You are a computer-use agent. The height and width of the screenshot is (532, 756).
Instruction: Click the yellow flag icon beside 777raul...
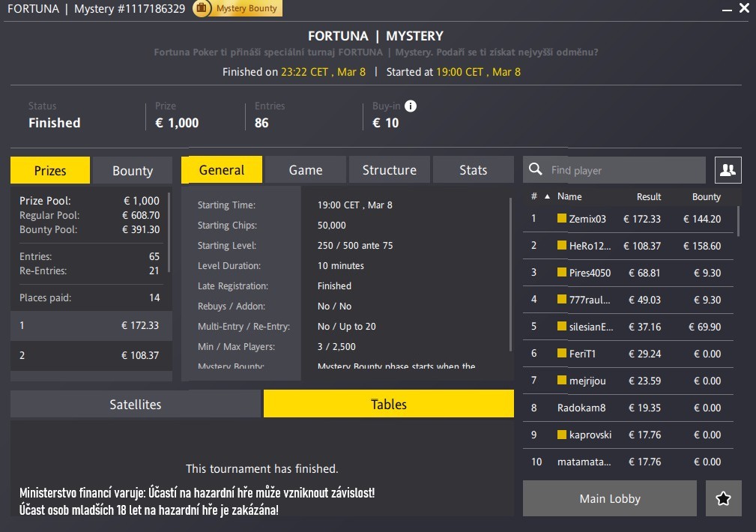[x=562, y=299]
